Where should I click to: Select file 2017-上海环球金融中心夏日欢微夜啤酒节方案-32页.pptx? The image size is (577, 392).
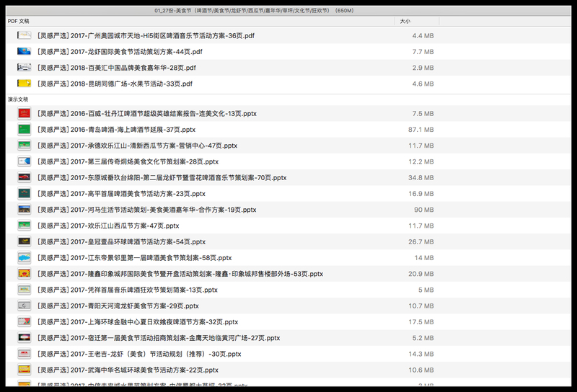pos(138,322)
